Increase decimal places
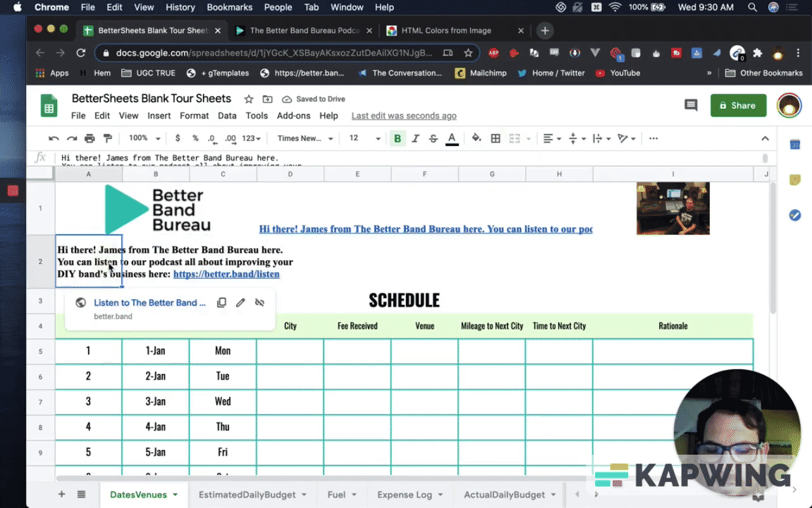 click(230, 138)
